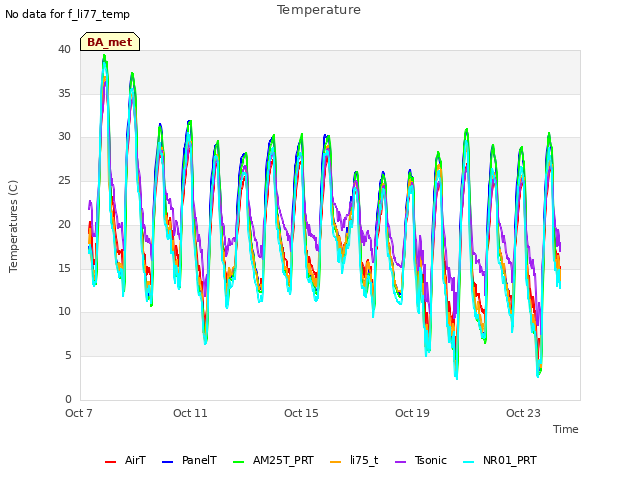Viewport: 640px width, 480px height.
Task: Click the Oct 19 x-axis label
Action: 412,413
